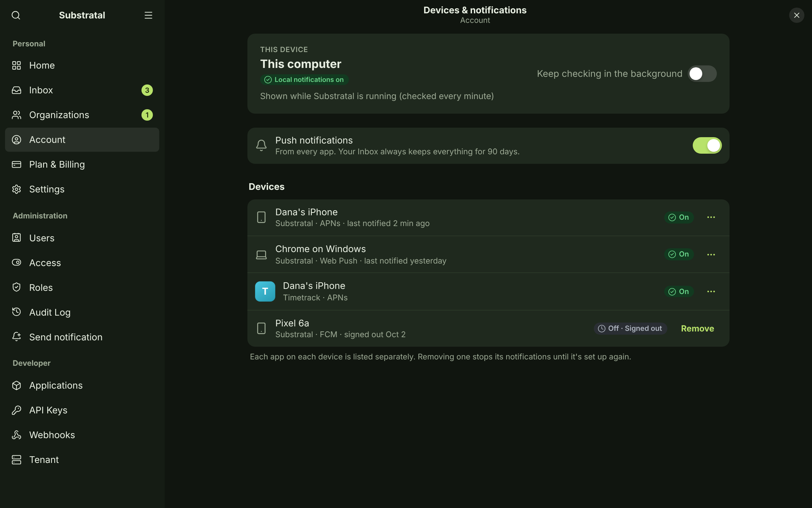The image size is (812, 508).
Task: Click the Organizations people icon
Action: (x=16, y=115)
